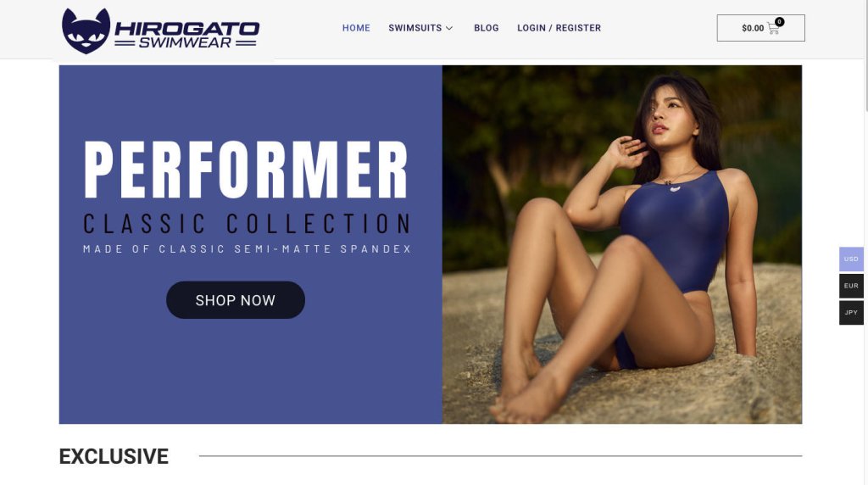The height and width of the screenshot is (485, 868).
Task: Click the $0.00 cart total
Action: [753, 28]
